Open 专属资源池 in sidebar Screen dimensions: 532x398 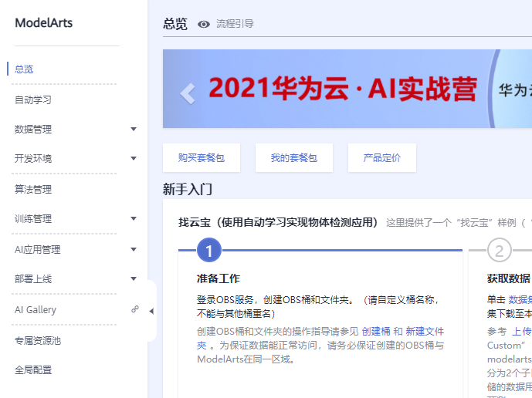pyautogui.click(x=37, y=340)
